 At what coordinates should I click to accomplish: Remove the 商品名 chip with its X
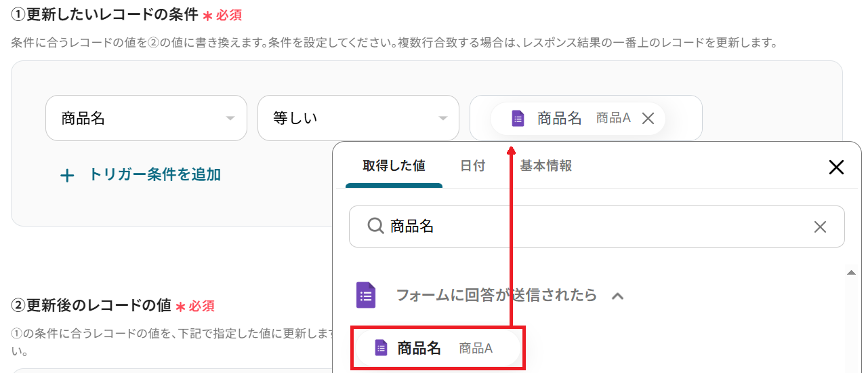pos(648,119)
